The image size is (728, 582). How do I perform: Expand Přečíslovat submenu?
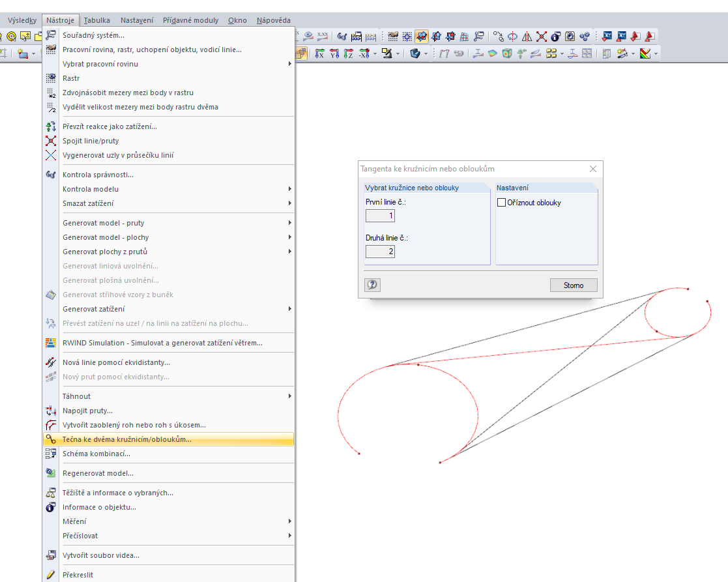(x=169, y=536)
